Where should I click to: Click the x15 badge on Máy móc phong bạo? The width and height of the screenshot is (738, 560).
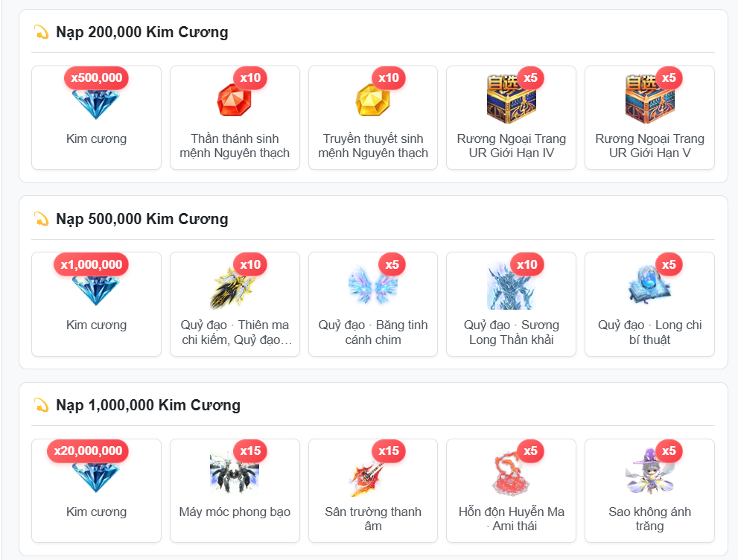tap(250, 451)
